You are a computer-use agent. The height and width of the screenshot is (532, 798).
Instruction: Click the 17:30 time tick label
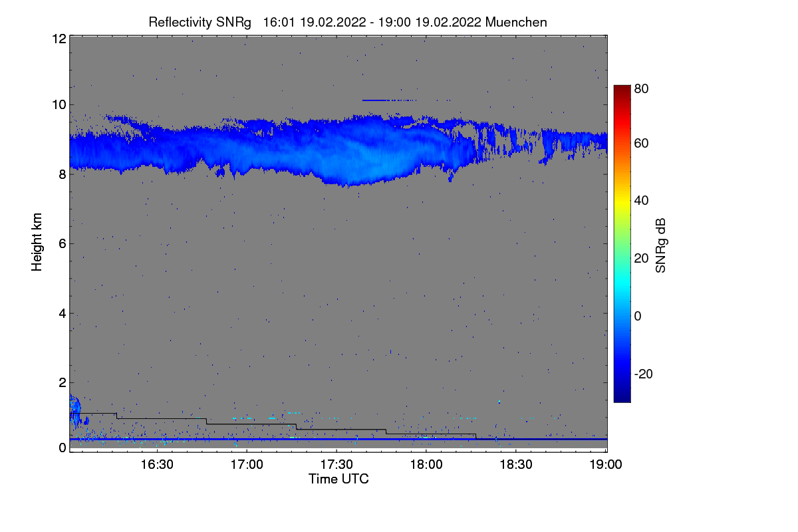[x=336, y=464]
